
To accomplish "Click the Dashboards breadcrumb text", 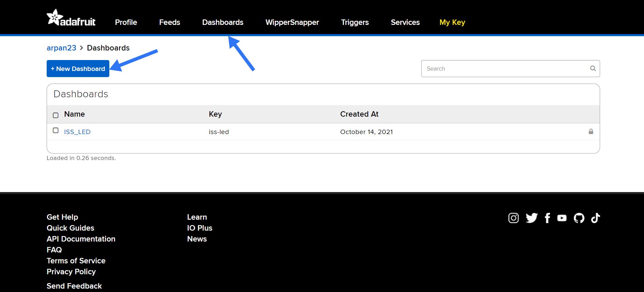I will [108, 48].
